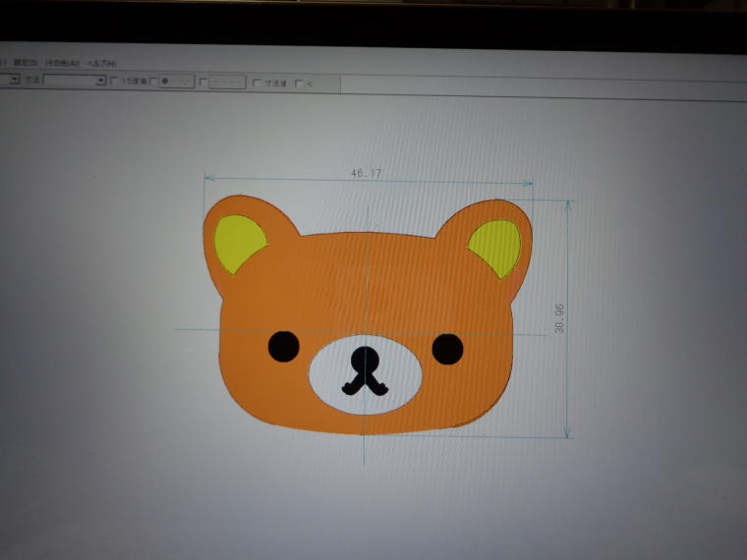Open the 寸法 combo box dropdown arrow
Viewport: 747px width, 560px height.
(100, 81)
